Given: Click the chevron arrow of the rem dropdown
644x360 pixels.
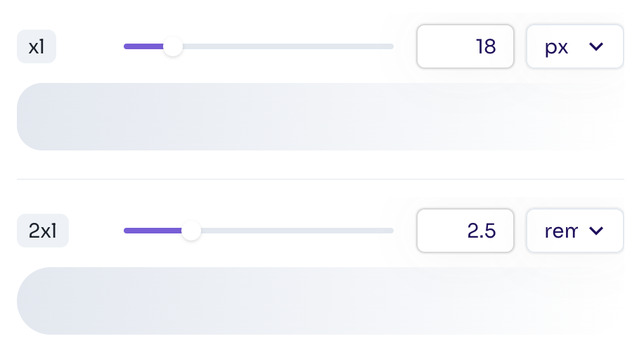Looking at the screenshot, I should (x=596, y=231).
